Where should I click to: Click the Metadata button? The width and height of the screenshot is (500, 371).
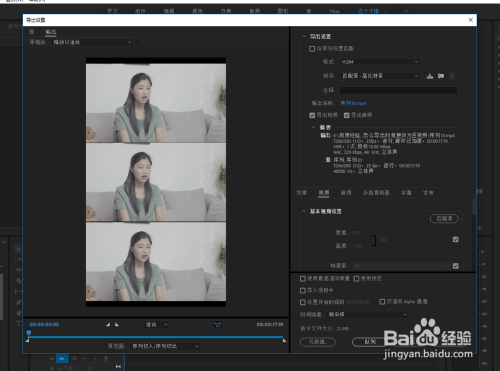tap(318, 342)
